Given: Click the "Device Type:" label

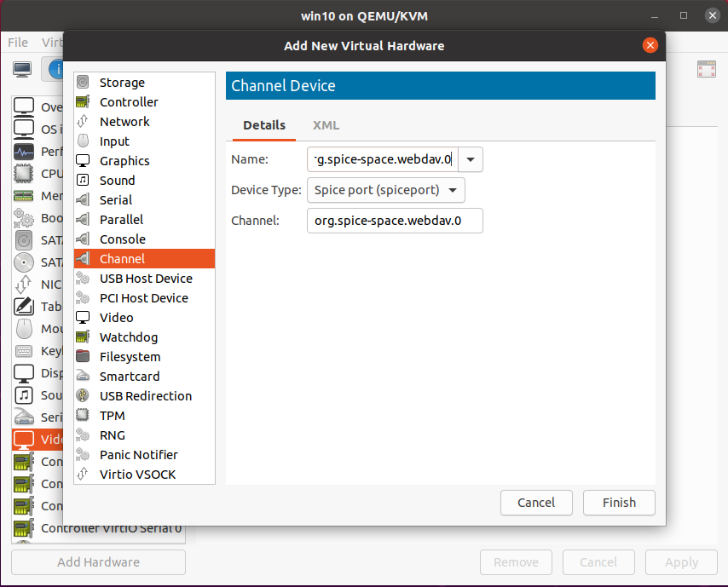Looking at the screenshot, I should pos(266,190).
